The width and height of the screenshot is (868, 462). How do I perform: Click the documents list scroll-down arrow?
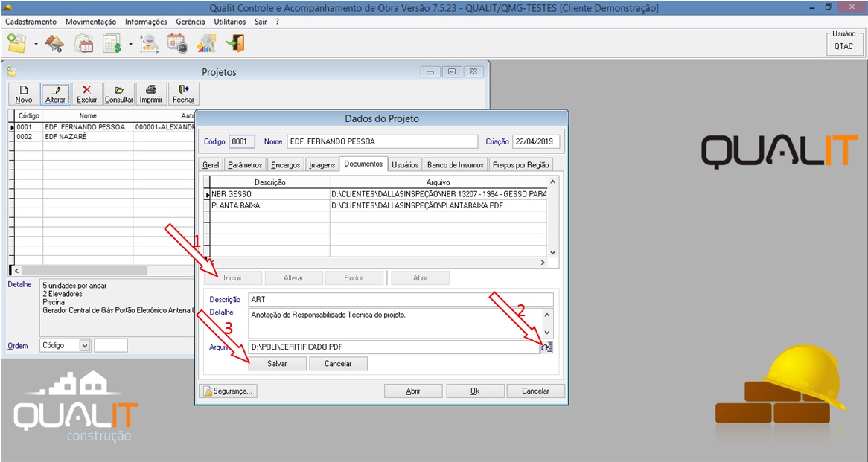click(x=552, y=252)
